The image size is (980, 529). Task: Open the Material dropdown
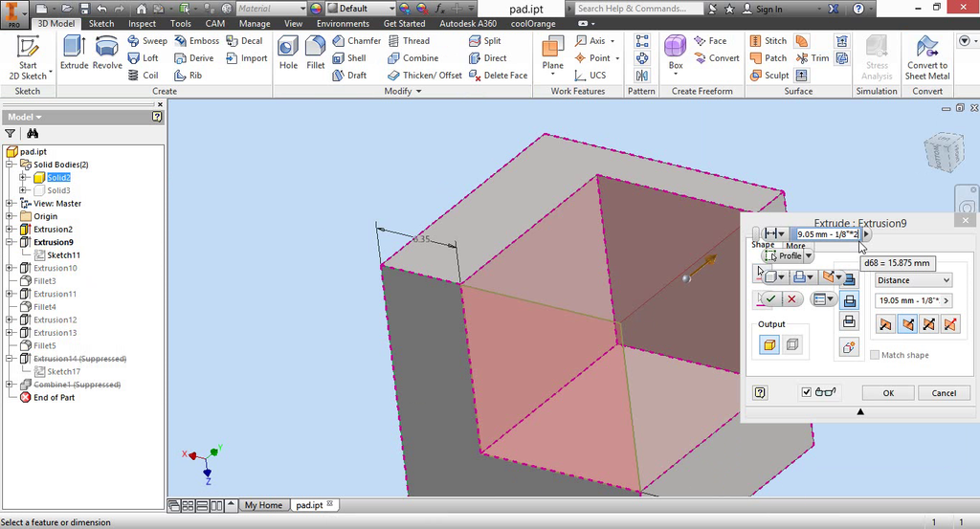(272, 9)
